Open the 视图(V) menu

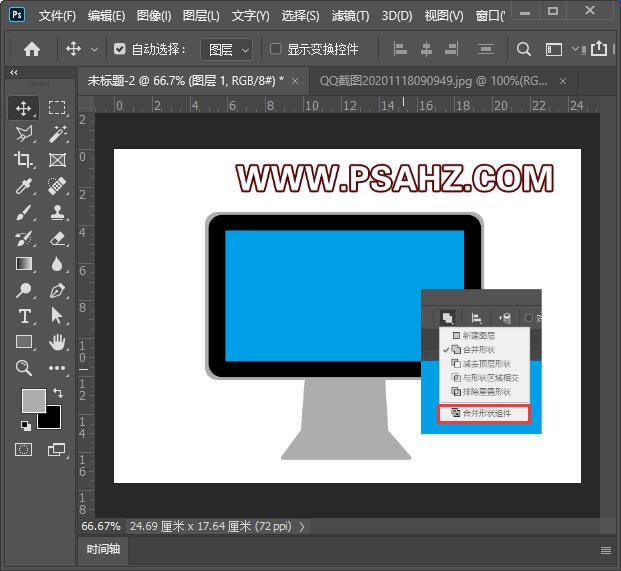[444, 16]
